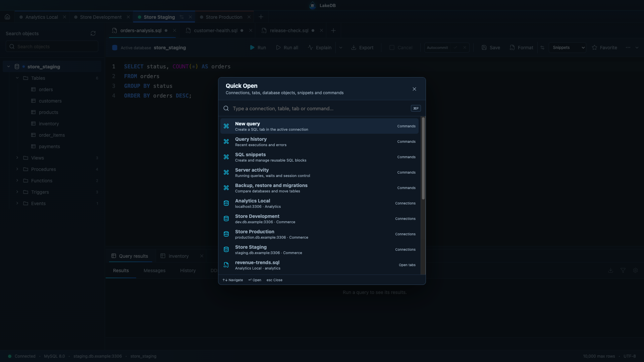The height and width of the screenshot is (362, 644).
Task: Collapse the store_staging database node
Action: tap(8, 67)
